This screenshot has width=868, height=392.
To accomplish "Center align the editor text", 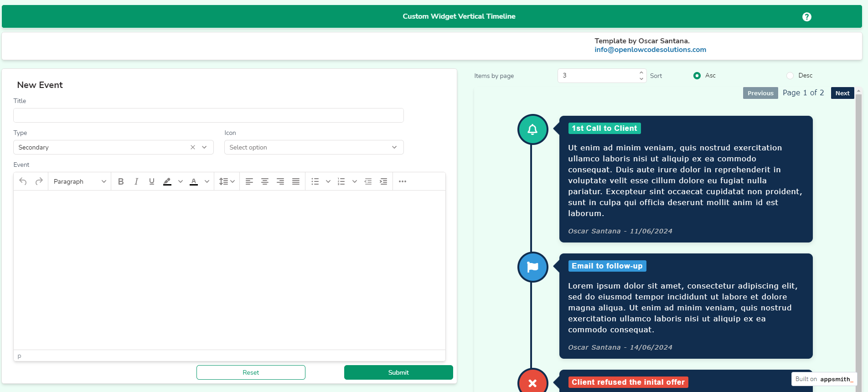I will [x=265, y=181].
